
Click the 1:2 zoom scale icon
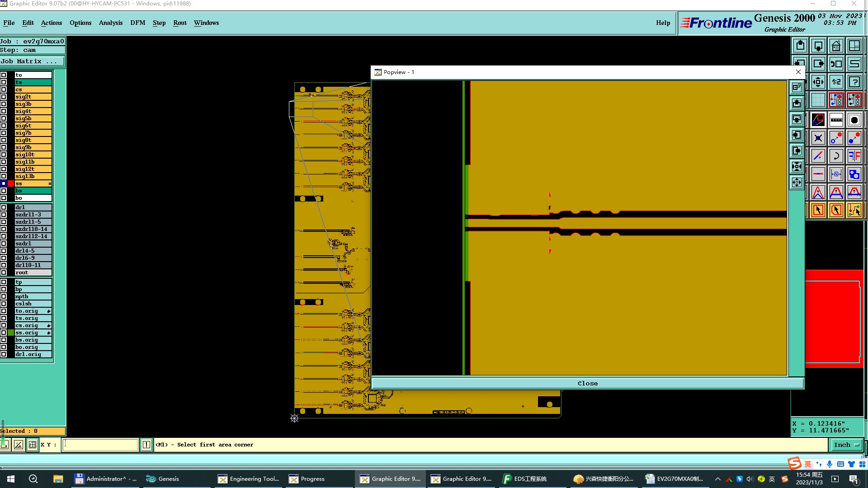click(x=836, y=82)
